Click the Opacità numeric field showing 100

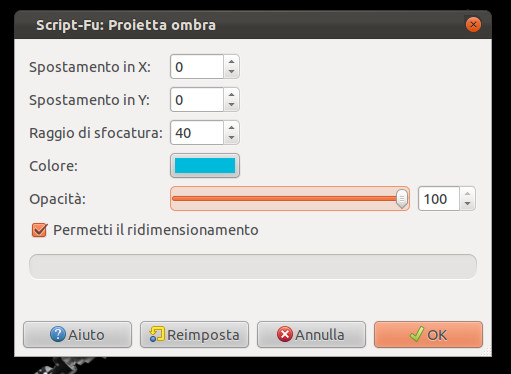coord(439,199)
